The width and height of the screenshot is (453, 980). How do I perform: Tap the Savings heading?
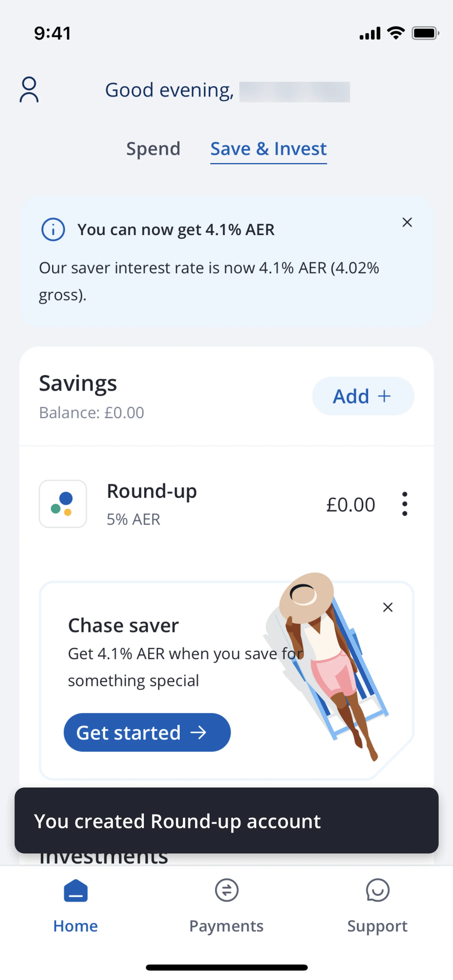(x=78, y=383)
